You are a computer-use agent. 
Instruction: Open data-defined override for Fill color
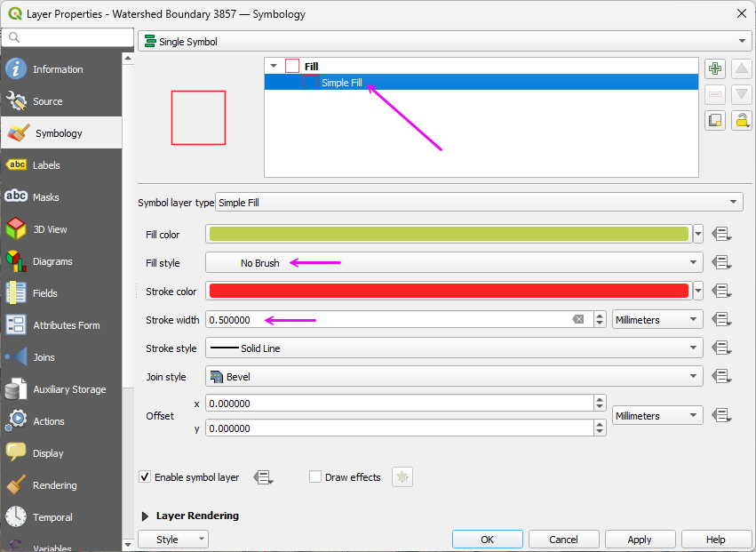(x=721, y=235)
